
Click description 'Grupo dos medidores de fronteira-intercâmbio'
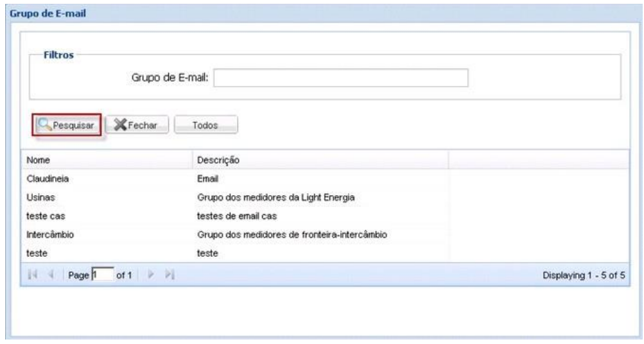click(292, 235)
